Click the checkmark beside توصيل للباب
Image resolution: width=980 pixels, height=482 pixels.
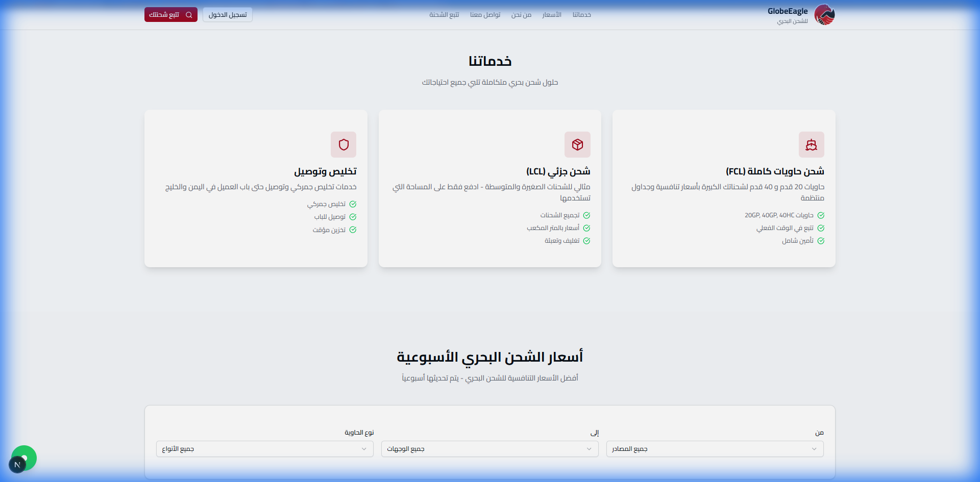353,216
